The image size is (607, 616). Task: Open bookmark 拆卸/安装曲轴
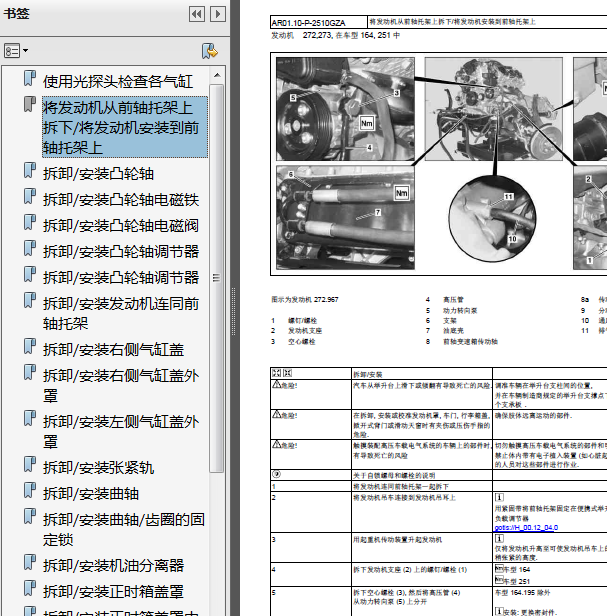pyautogui.click(x=91, y=493)
